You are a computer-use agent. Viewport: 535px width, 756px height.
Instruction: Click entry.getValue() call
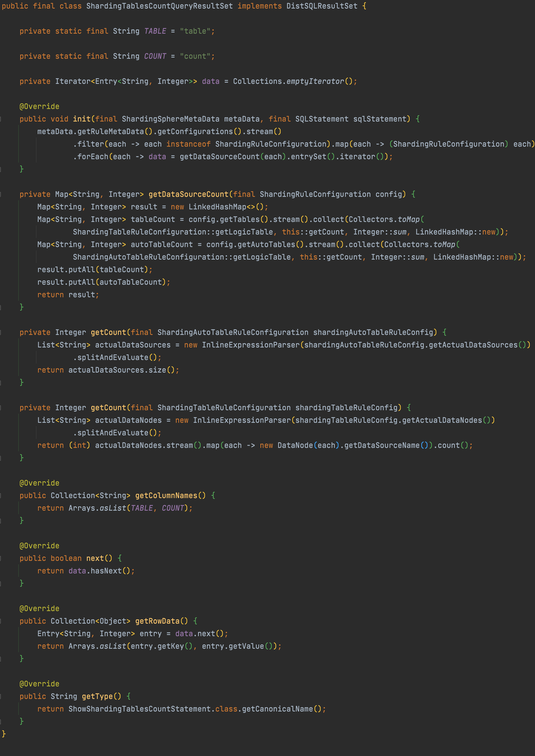(x=237, y=646)
